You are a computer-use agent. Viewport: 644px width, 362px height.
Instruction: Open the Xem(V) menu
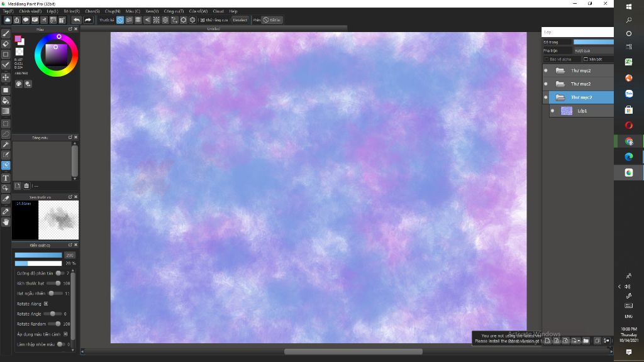(152, 11)
